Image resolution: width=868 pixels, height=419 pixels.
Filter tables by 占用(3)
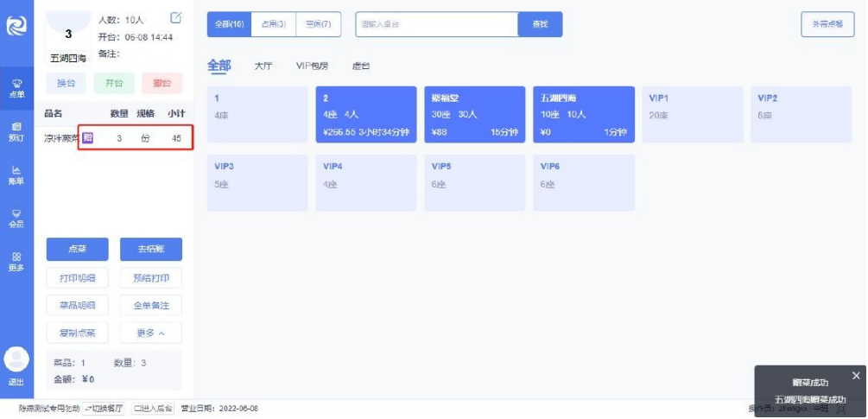click(274, 24)
